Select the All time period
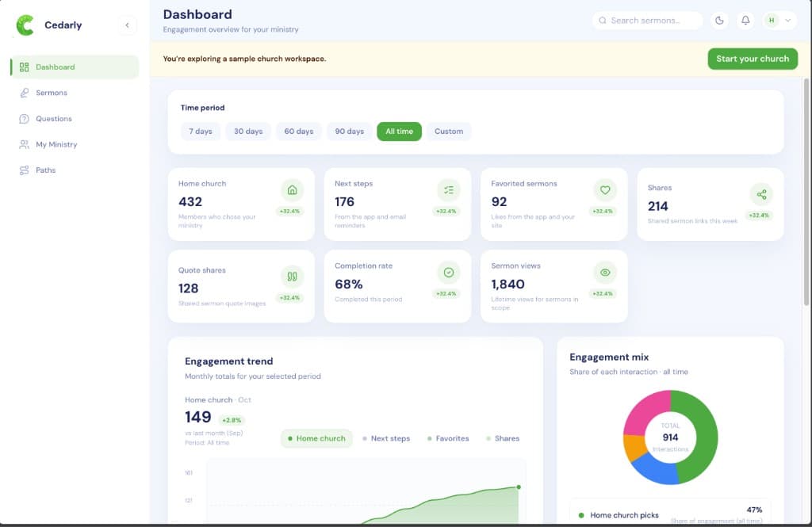Image resolution: width=812 pixels, height=527 pixels. pos(400,132)
